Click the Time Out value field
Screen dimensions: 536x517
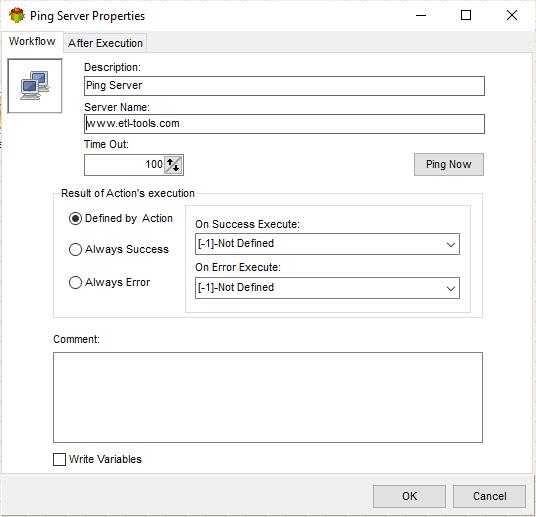124,165
